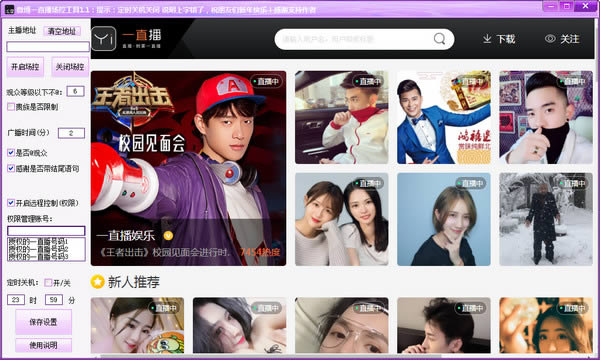Image resolution: width=600 pixels, height=360 pixels.
Task: Click the 下载 download arrow icon
Action: (487, 39)
